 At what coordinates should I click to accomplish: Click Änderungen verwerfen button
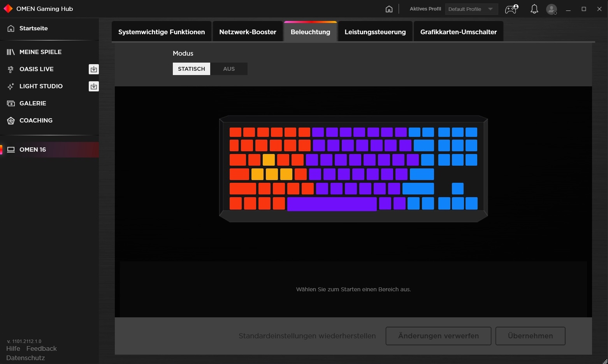pyautogui.click(x=438, y=336)
